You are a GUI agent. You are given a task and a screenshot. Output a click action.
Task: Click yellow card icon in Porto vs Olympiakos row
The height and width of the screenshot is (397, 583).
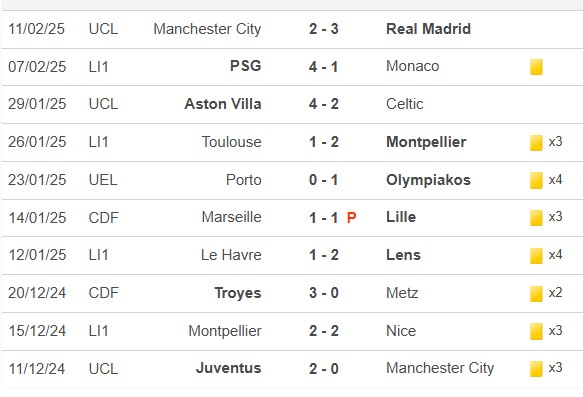[536, 181]
